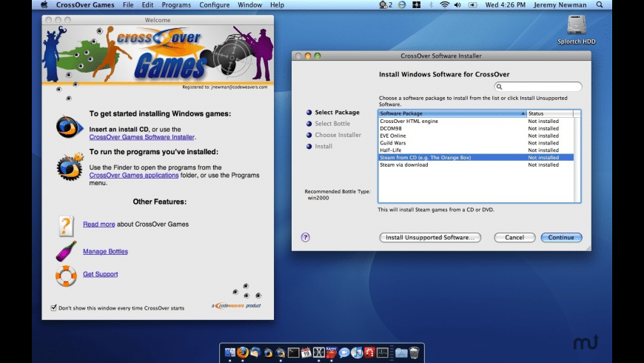Click the Continue button

pos(561,238)
